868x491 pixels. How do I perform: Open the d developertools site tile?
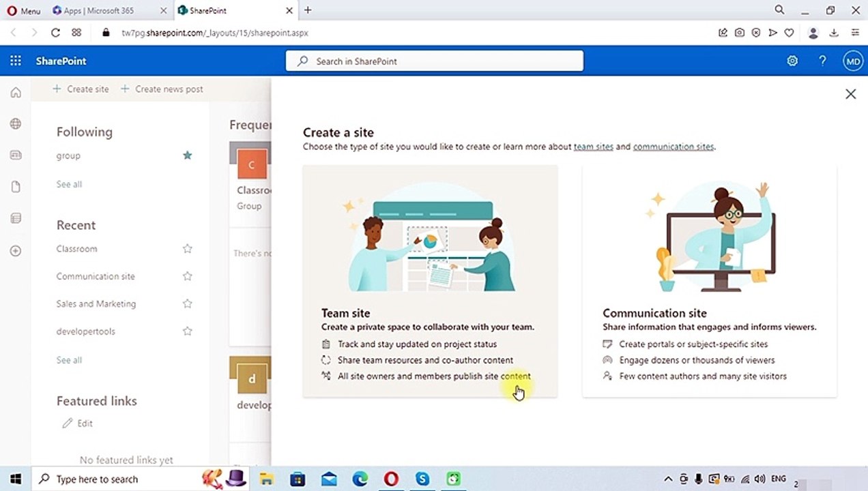251,378
